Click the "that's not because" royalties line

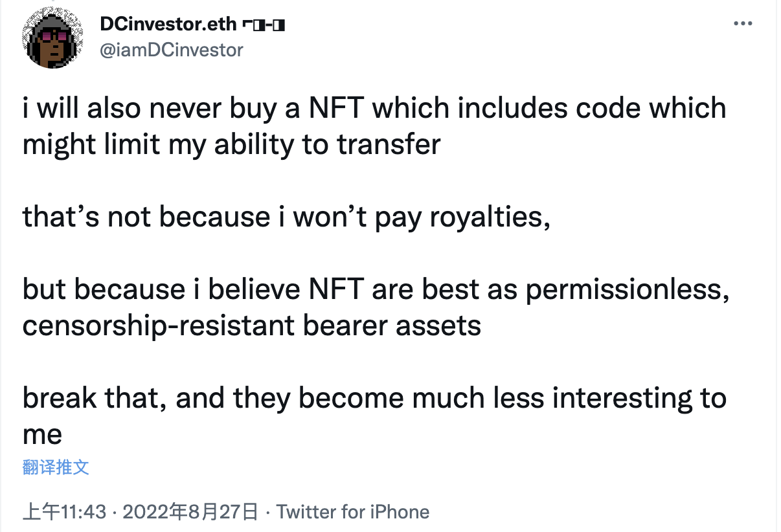click(286, 217)
